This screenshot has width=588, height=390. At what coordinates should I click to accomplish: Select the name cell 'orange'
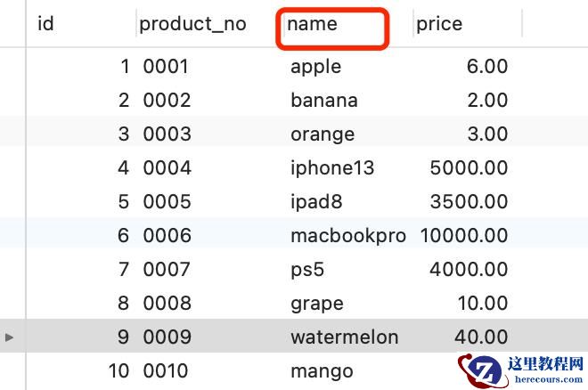tap(323, 134)
